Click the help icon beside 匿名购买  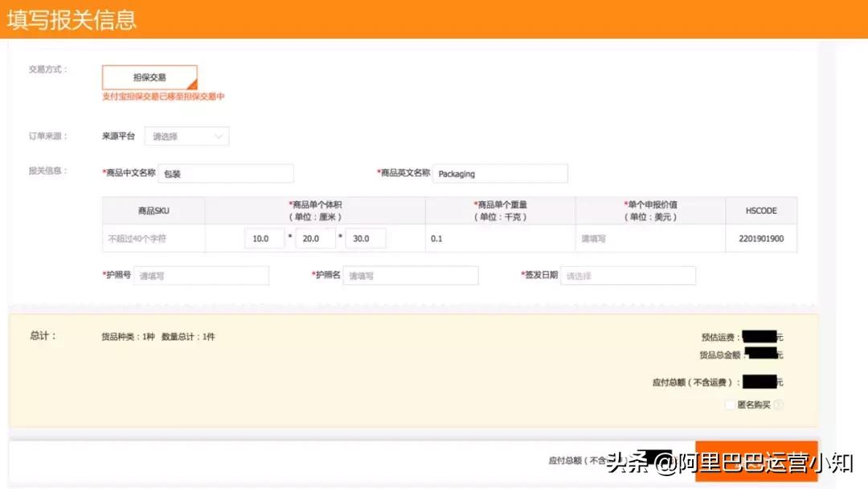point(778,405)
